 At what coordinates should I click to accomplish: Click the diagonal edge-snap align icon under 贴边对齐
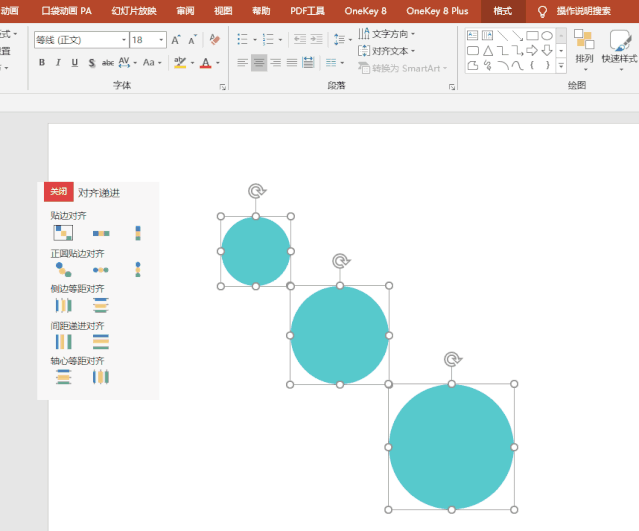(x=63, y=233)
